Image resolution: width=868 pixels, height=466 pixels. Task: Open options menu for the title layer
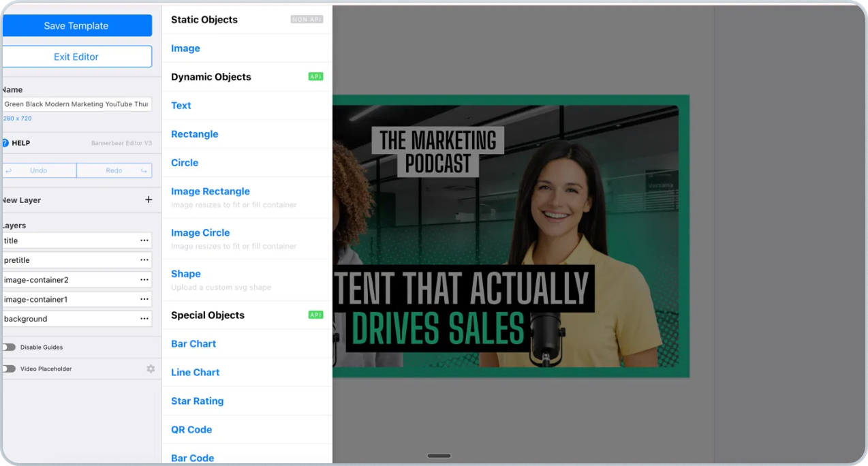click(x=144, y=240)
